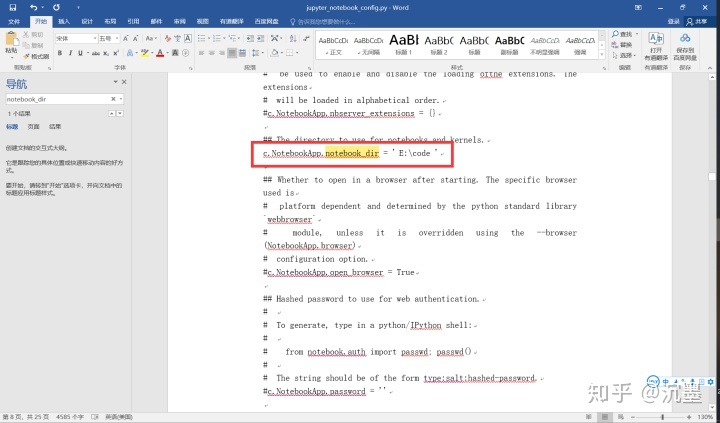This screenshot has height=423, width=720.
Task: Click the font color red A swatch
Action: click(160, 53)
